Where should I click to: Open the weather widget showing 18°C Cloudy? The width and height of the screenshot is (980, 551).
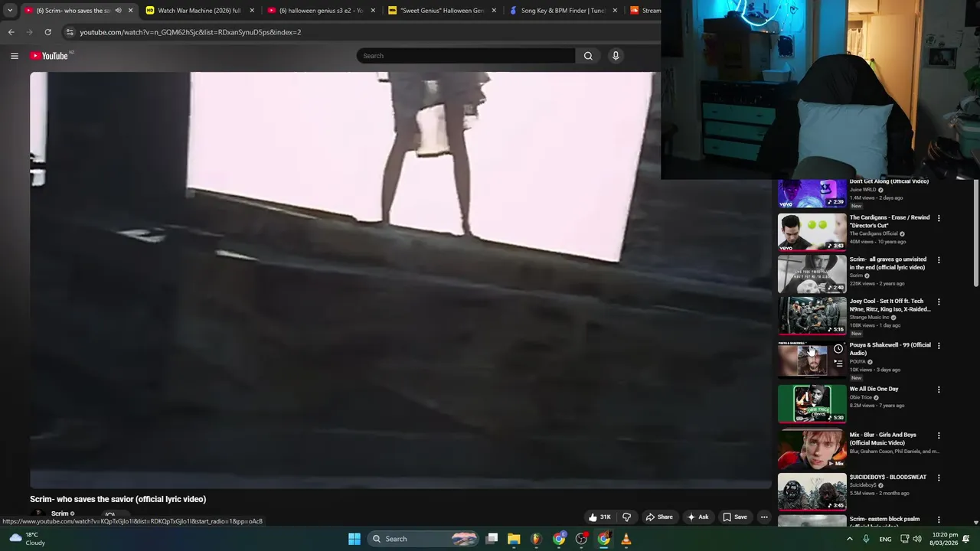(27, 539)
